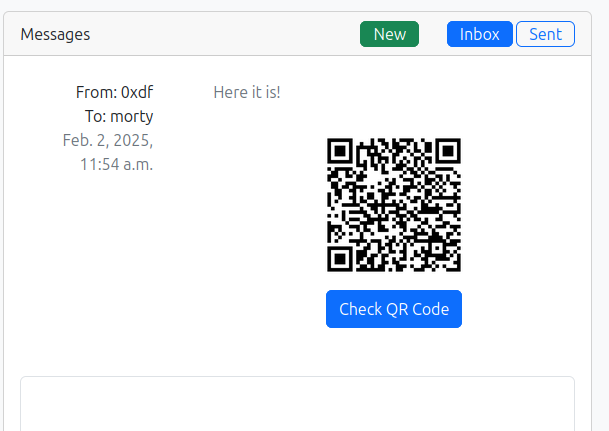Click the QR code's top-right finder square
Screen dimensions: 609x431
click(x=449, y=150)
